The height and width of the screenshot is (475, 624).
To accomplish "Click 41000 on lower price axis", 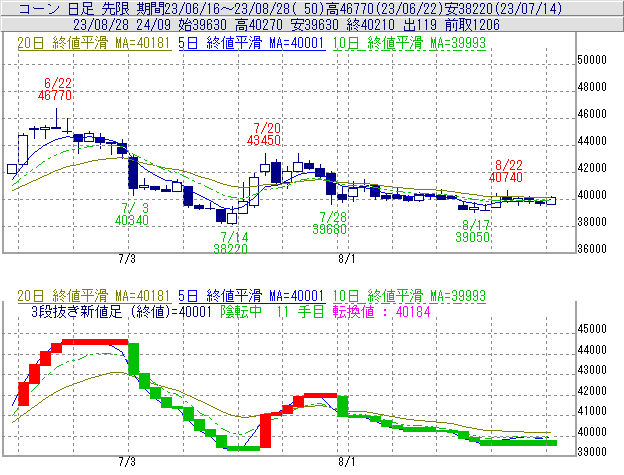I will [592, 411].
